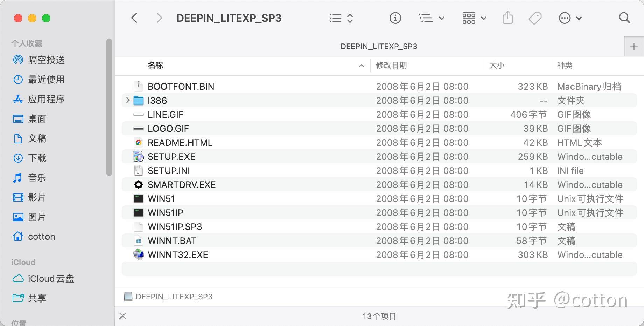Select the README.HTML Chrome icon
The image size is (644, 326).
tap(139, 143)
